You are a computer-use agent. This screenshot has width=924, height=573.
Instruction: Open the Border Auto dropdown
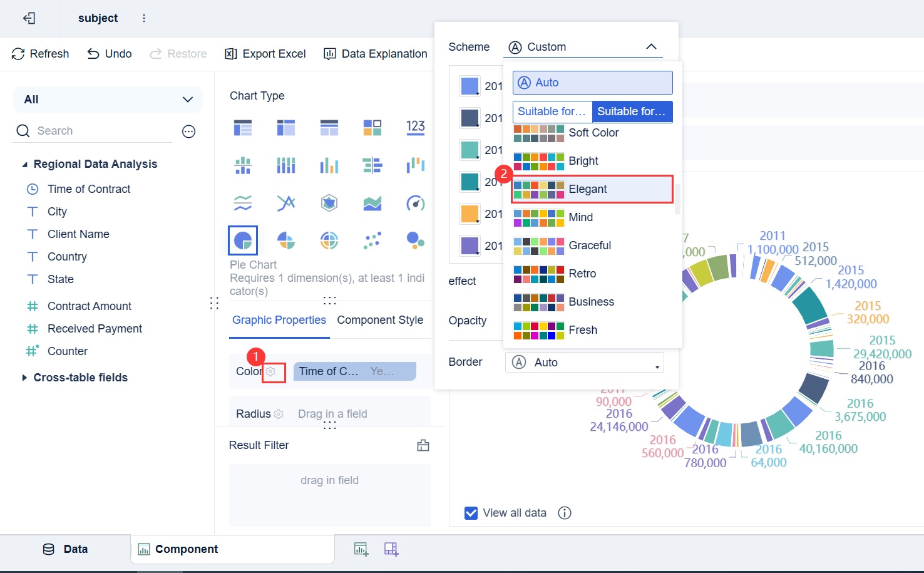(x=584, y=363)
